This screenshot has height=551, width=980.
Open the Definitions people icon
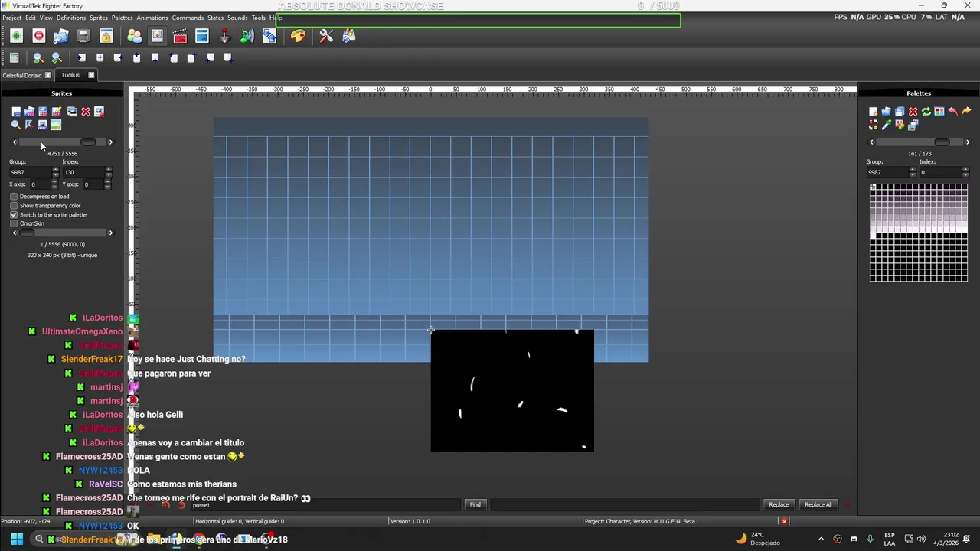click(135, 36)
